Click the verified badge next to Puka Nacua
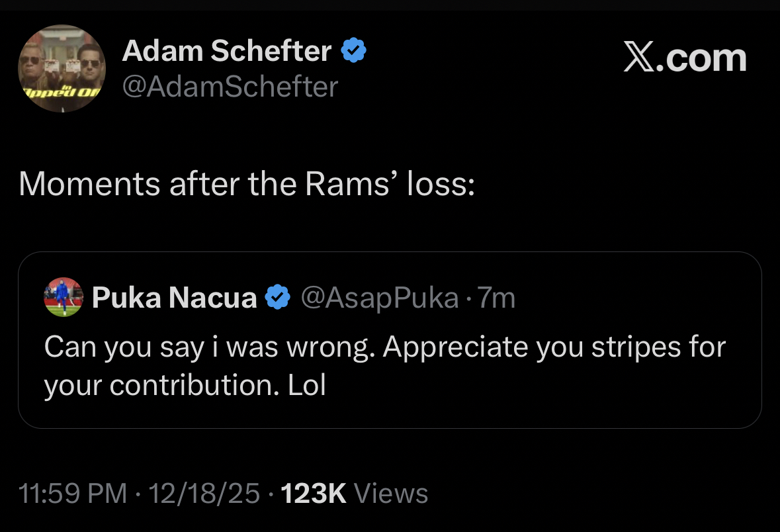 pyautogui.click(x=278, y=298)
